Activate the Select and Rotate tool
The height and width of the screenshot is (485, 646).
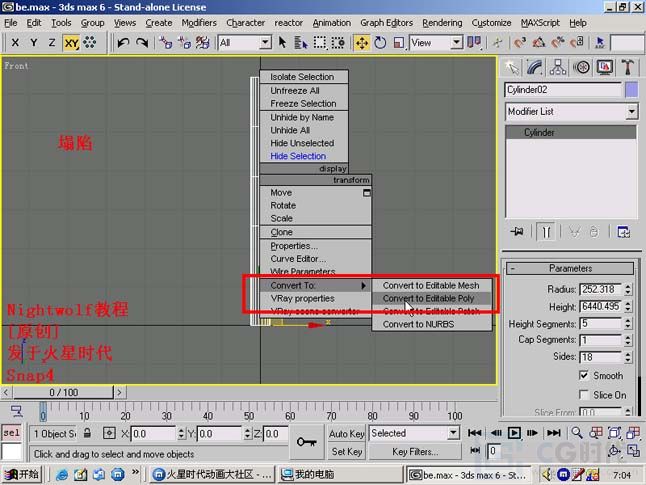click(x=380, y=42)
